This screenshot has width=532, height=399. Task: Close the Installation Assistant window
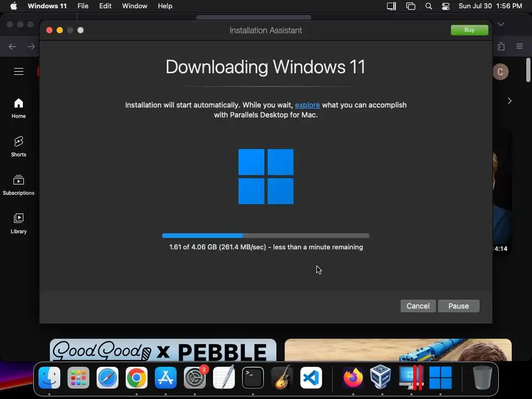tap(49, 30)
